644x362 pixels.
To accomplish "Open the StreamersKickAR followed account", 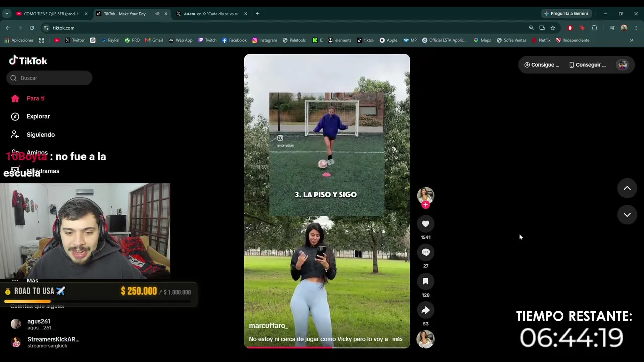I will tap(45, 342).
